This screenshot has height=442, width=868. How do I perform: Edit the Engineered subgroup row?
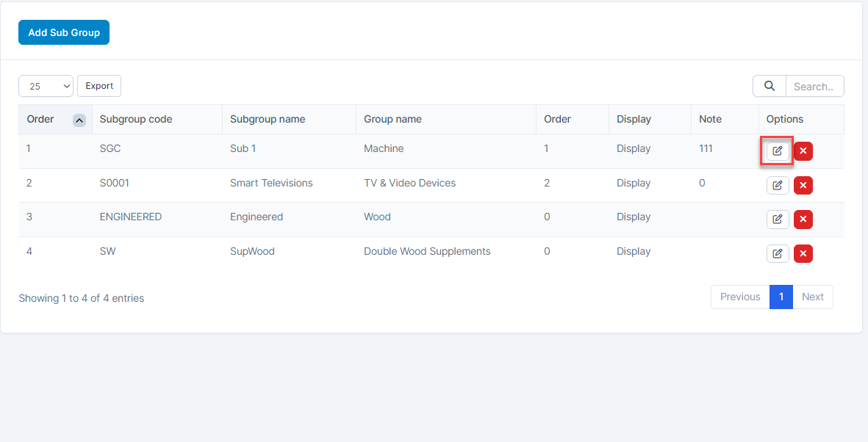pos(777,220)
